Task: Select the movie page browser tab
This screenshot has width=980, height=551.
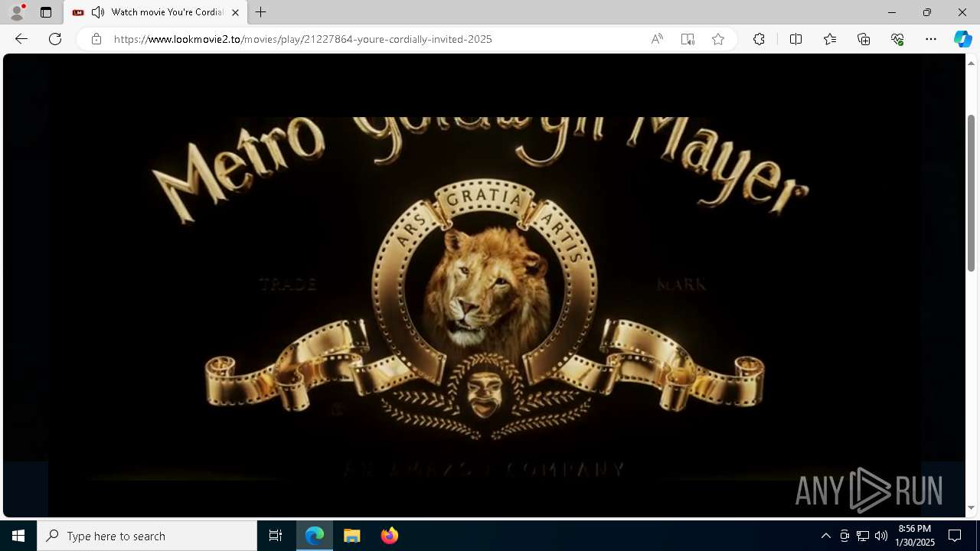Action: (155, 12)
